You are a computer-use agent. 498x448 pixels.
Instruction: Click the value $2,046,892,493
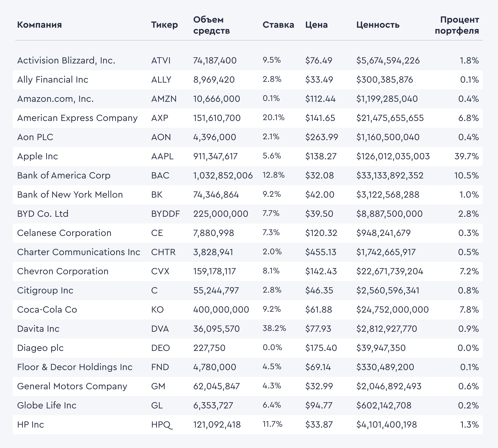[x=389, y=386]
